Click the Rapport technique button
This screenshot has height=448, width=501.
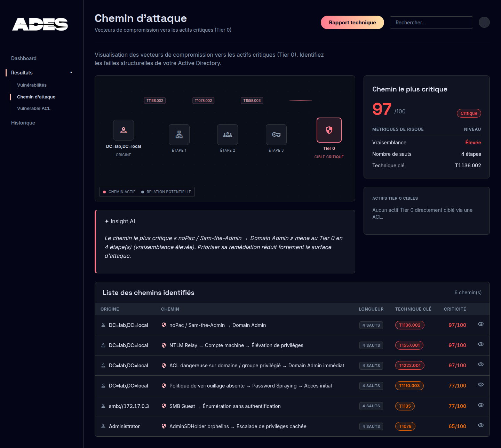pos(352,22)
